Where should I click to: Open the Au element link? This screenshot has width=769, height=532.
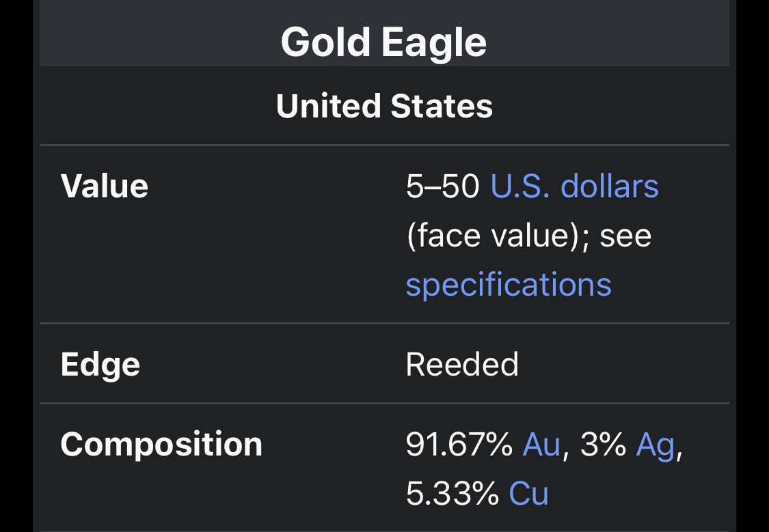[541, 445]
